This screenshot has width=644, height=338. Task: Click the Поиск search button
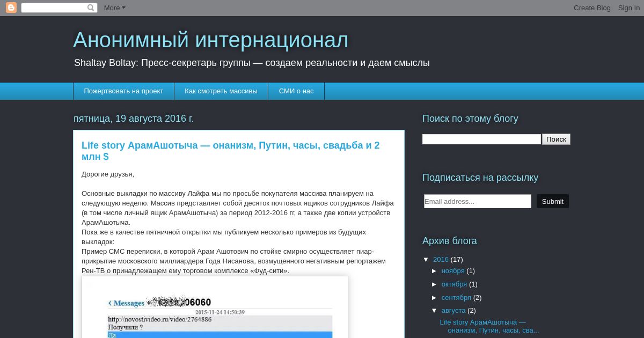(556, 139)
